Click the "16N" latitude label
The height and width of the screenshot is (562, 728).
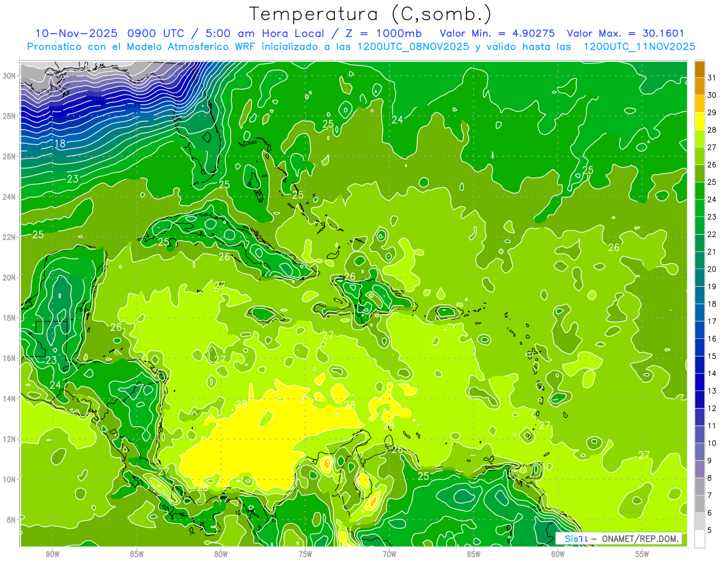(x=10, y=358)
